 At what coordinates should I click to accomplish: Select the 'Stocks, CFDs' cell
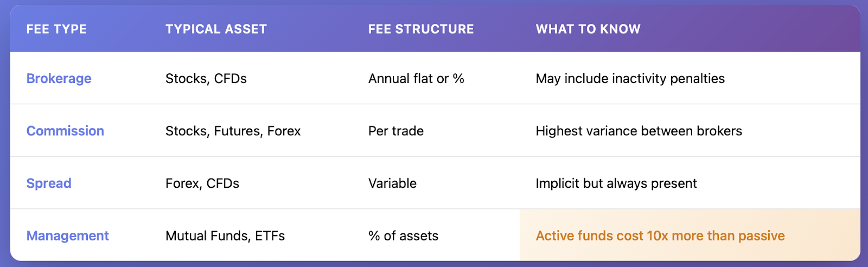point(206,79)
